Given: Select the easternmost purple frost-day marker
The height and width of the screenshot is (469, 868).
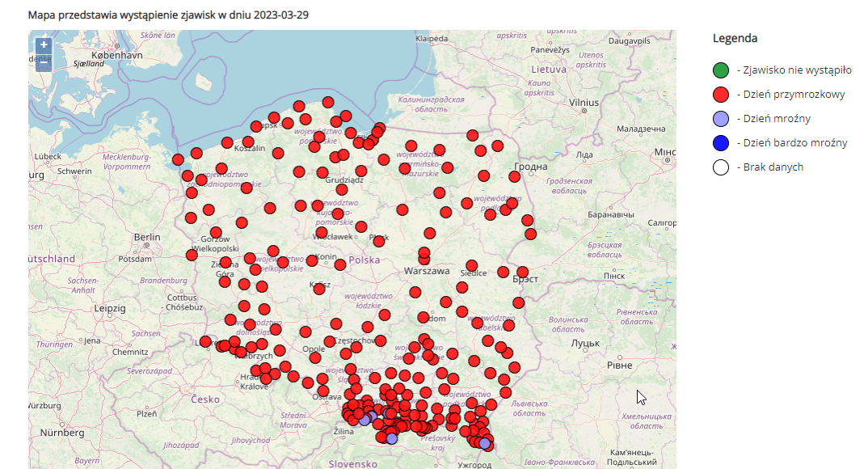Looking at the screenshot, I should click(x=485, y=443).
